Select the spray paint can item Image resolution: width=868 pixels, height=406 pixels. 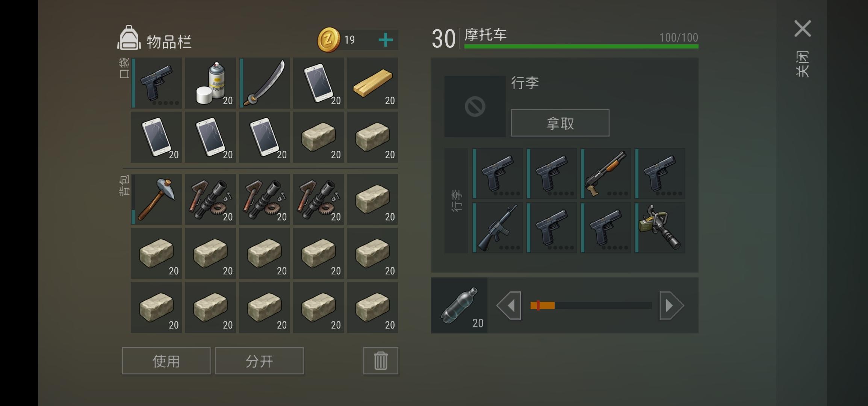(x=210, y=83)
